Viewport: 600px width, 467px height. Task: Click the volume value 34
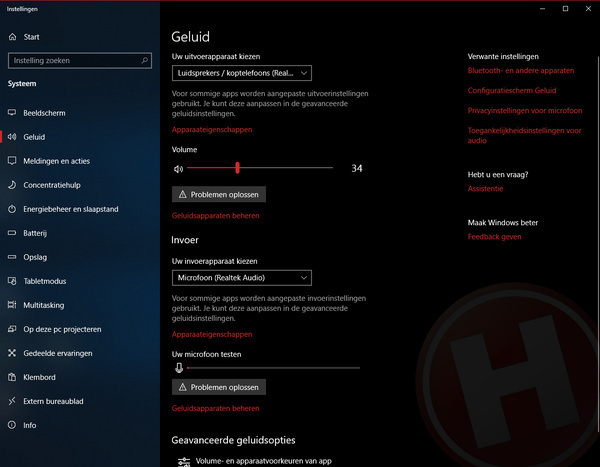coord(357,168)
